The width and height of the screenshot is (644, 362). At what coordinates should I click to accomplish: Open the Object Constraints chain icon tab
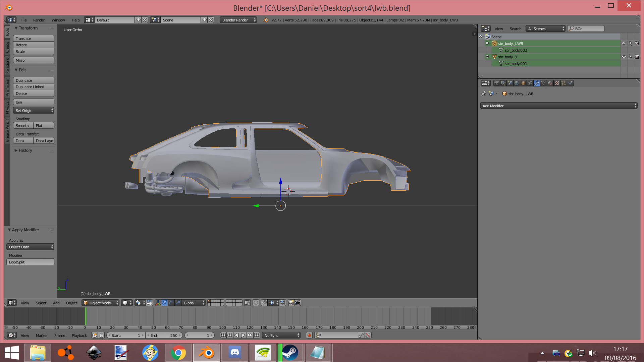pos(530,83)
